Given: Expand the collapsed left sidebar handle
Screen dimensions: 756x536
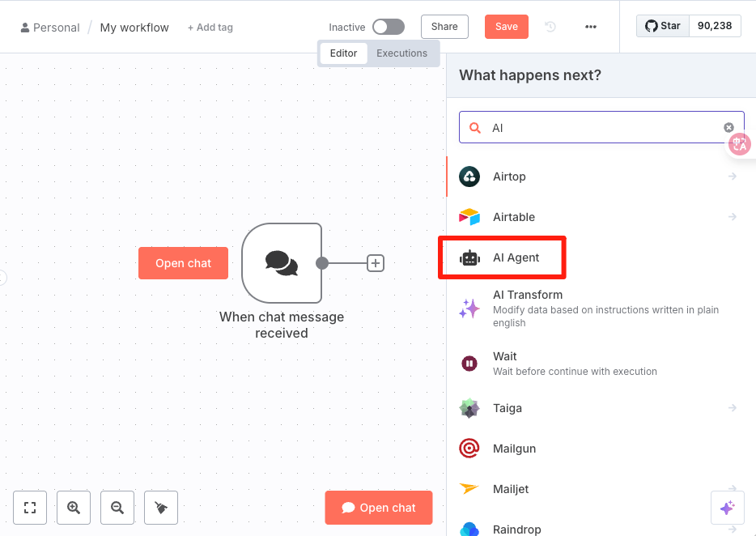Looking at the screenshot, I should [x=3, y=278].
